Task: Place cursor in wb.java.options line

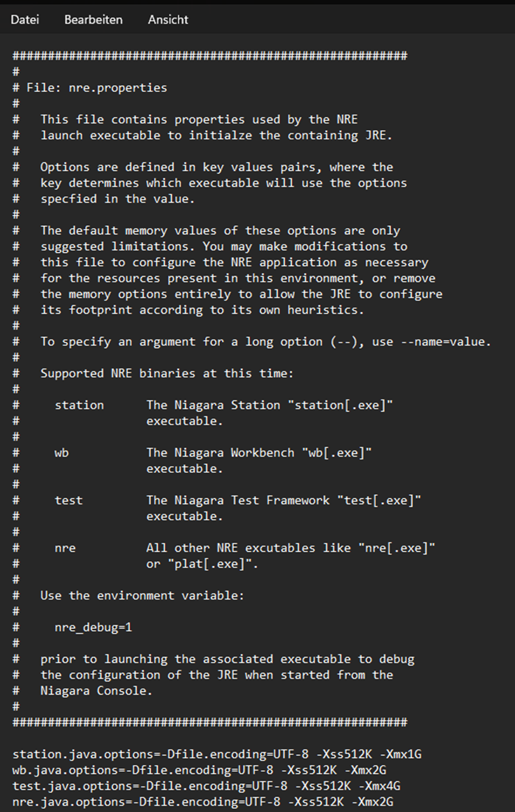Action: coord(199,770)
